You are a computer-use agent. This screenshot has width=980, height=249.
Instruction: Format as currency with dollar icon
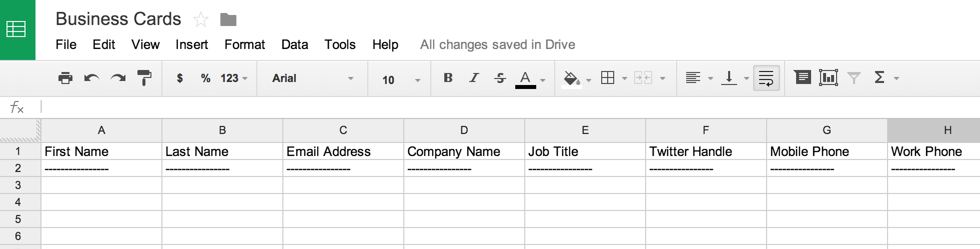pos(180,78)
